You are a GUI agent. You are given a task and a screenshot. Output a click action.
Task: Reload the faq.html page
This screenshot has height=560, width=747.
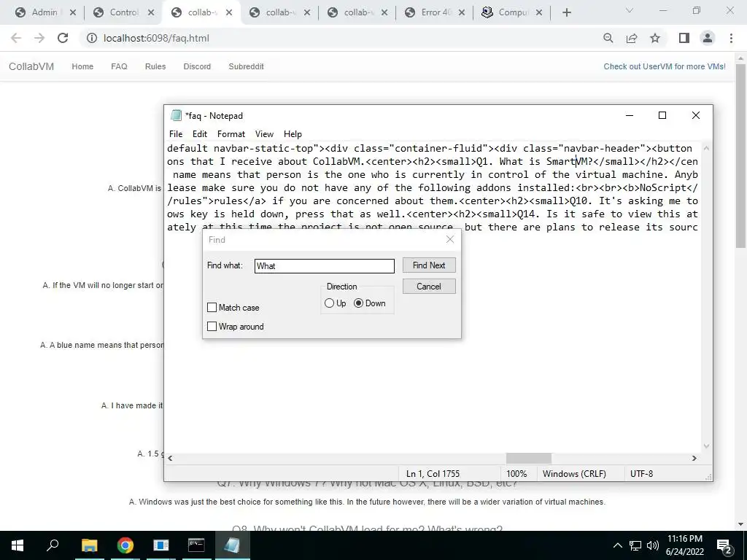tap(63, 38)
